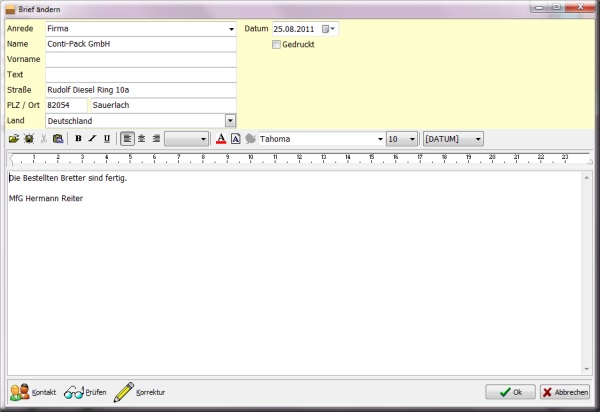Click the date field 25.08.2011
Image resolution: width=600 pixels, height=412 pixels.
[293, 29]
